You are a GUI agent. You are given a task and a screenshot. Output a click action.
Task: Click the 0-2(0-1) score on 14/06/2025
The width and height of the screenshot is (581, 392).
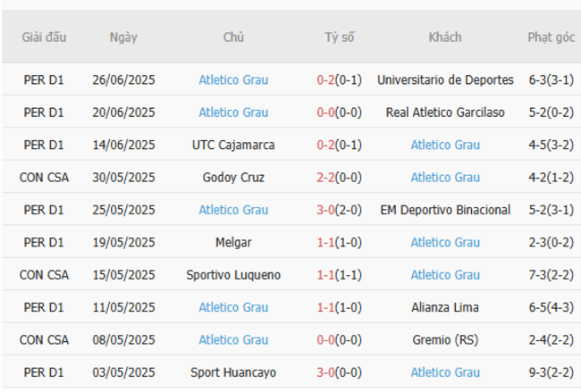[x=339, y=145]
